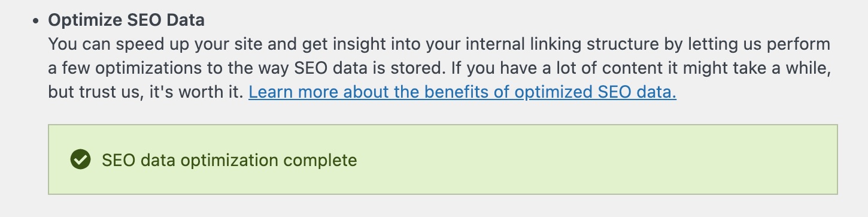The image size is (868, 217).
Task: Click the Optimize SEO Data heading
Action: tap(126, 20)
